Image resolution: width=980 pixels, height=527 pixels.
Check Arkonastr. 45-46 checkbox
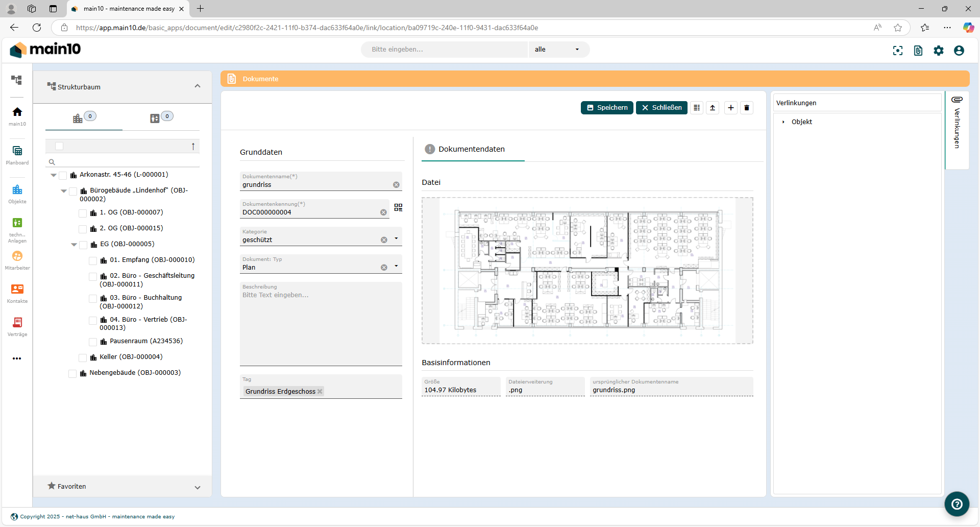[63, 176]
